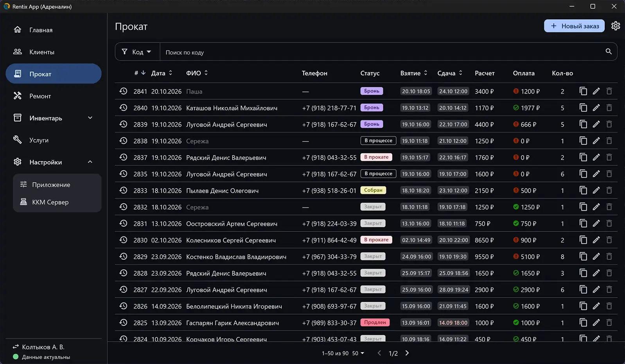The width and height of the screenshot is (625, 364).
Task: Show history for order 2832
Action: [x=123, y=207]
